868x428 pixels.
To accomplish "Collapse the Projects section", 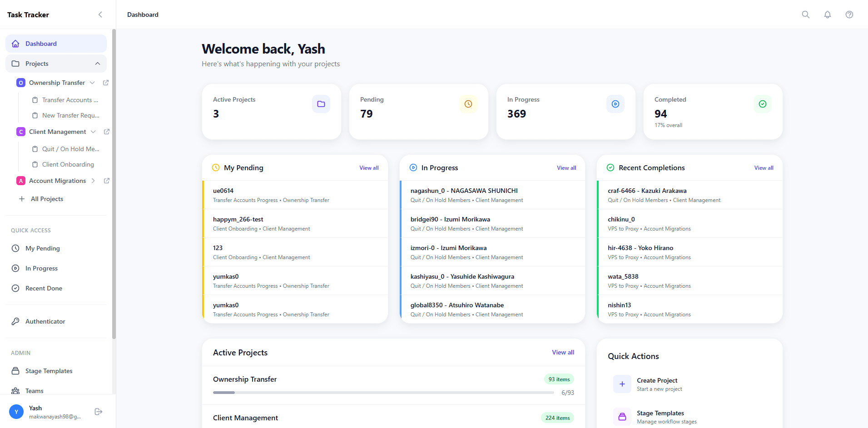I will pyautogui.click(x=97, y=64).
